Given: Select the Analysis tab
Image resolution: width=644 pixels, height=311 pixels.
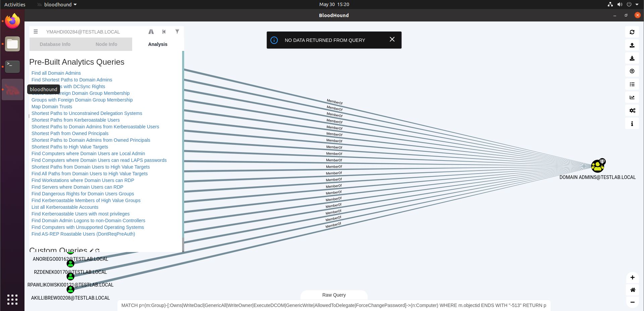Looking at the screenshot, I should click(158, 44).
